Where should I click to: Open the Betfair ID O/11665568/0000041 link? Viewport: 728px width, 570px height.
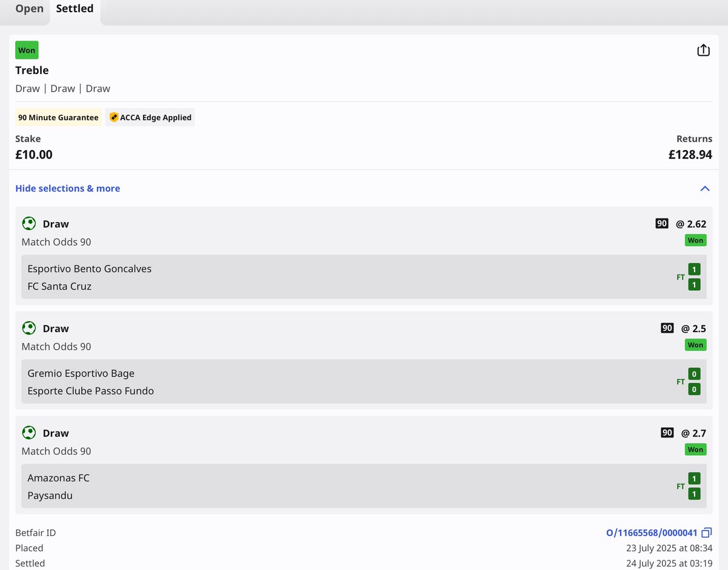(652, 533)
